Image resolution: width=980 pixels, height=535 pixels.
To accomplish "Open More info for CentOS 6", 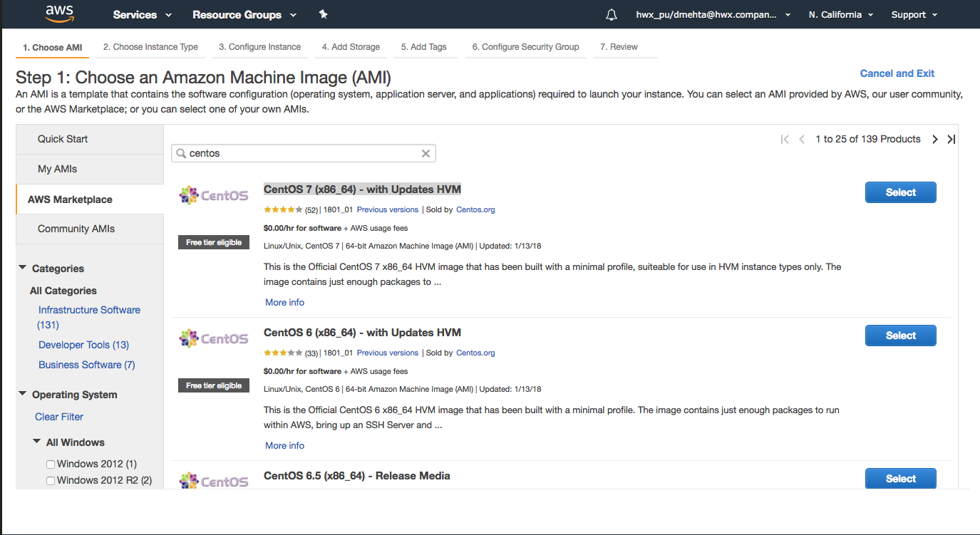I will tap(284, 445).
